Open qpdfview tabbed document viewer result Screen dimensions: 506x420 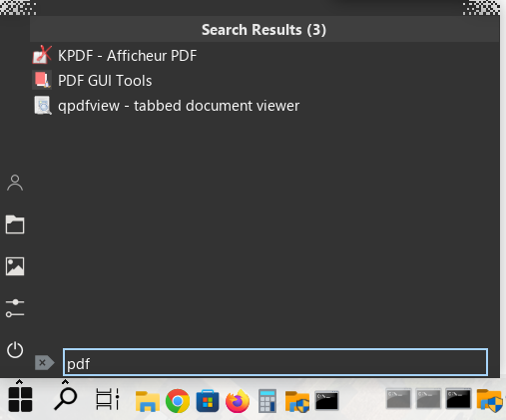pos(265,106)
